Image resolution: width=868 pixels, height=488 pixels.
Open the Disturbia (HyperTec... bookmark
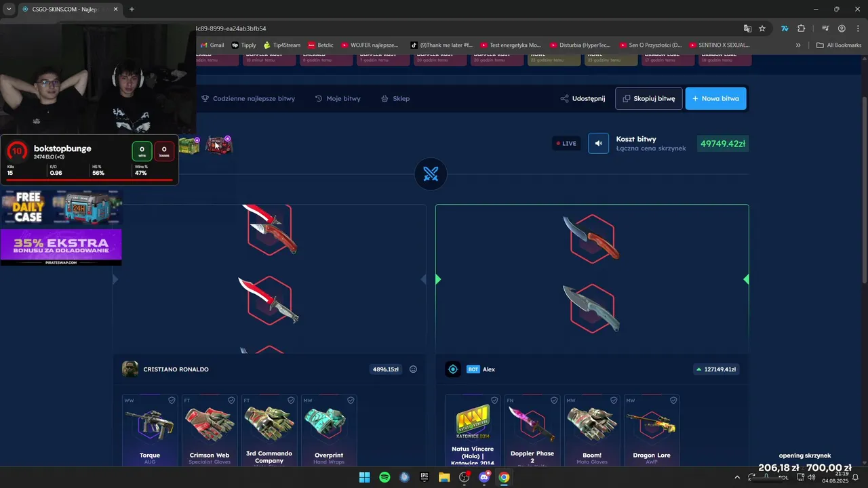[580, 45]
